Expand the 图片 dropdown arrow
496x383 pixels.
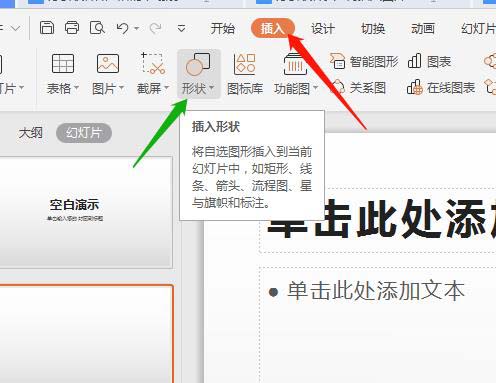pyautogui.click(x=121, y=88)
